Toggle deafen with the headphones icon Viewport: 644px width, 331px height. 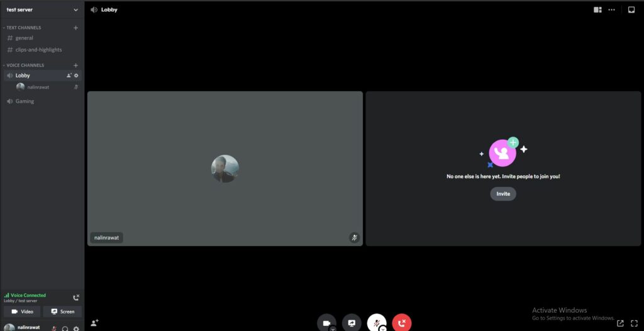coord(65,328)
